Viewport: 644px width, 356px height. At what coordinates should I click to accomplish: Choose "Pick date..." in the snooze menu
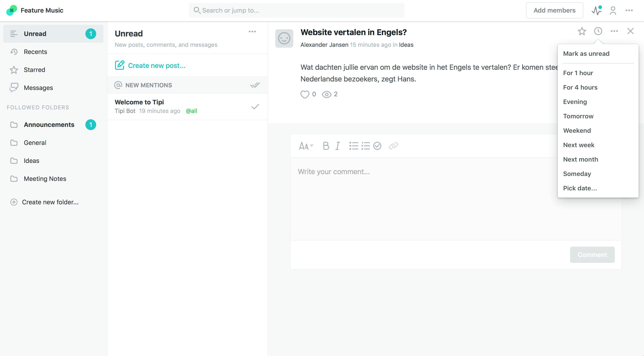pos(580,188)
